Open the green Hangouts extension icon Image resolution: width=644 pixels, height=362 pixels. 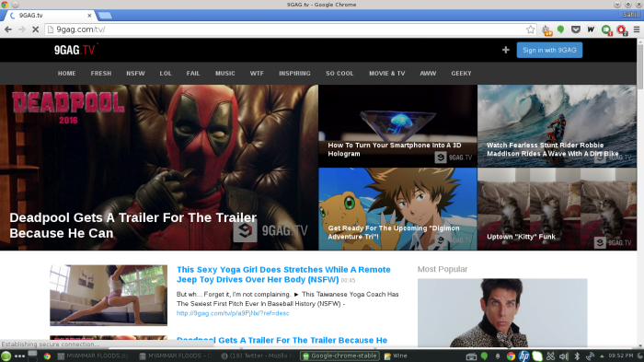[x=560, y=29]
